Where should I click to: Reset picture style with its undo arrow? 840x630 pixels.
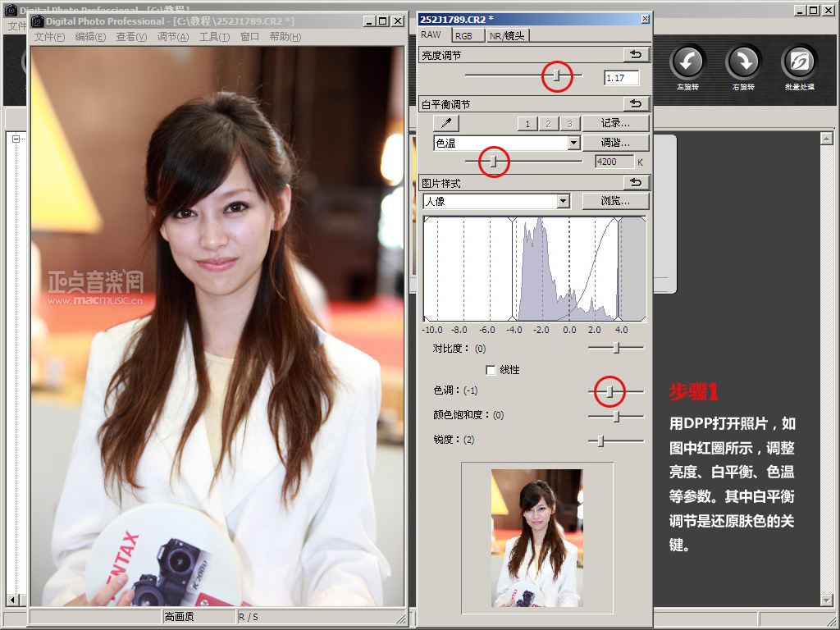(x=636, y=183)
